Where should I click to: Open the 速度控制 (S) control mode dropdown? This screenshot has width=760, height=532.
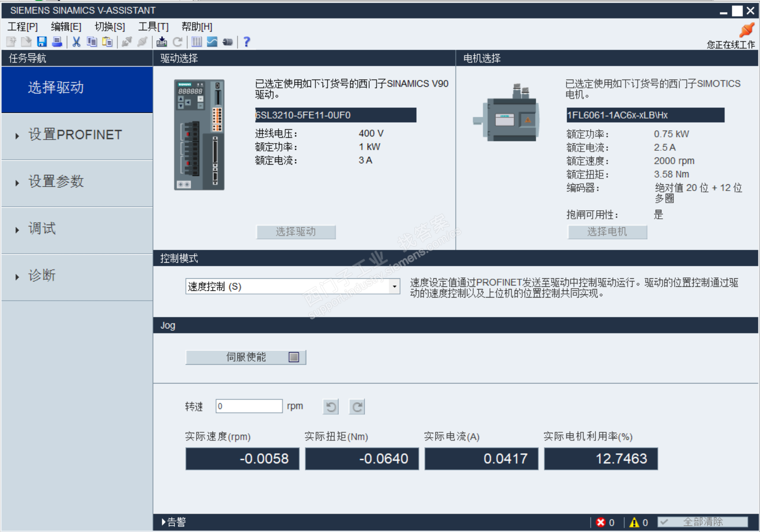(293, 286)
